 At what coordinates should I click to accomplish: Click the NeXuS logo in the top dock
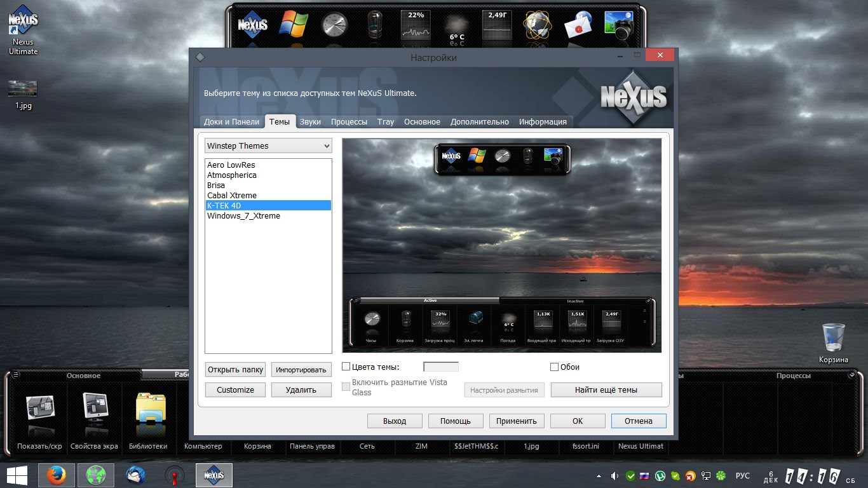(252, 25)
